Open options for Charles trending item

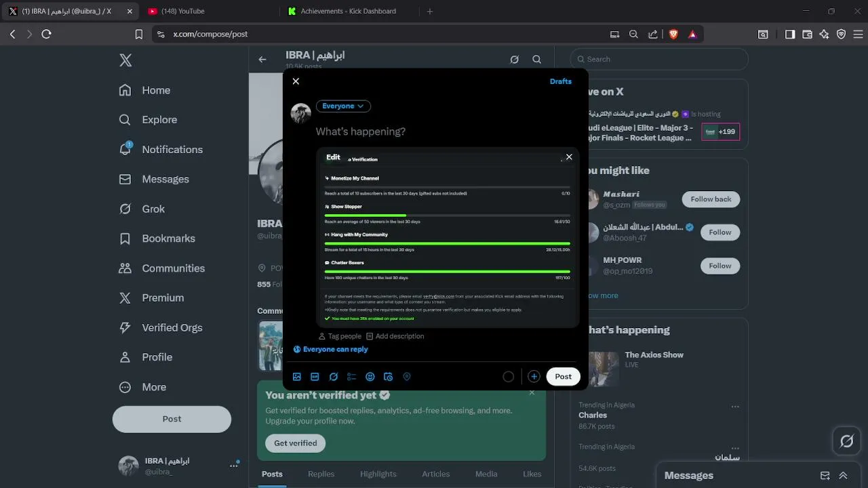coord(735,407)
